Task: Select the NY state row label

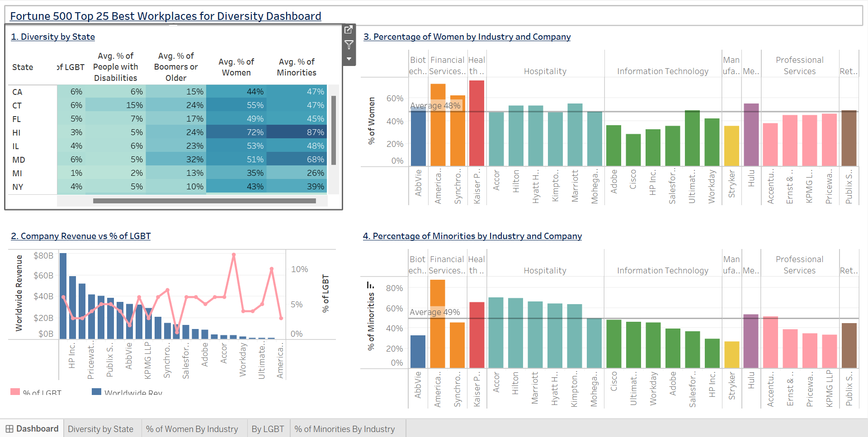Action: (18, 187)
